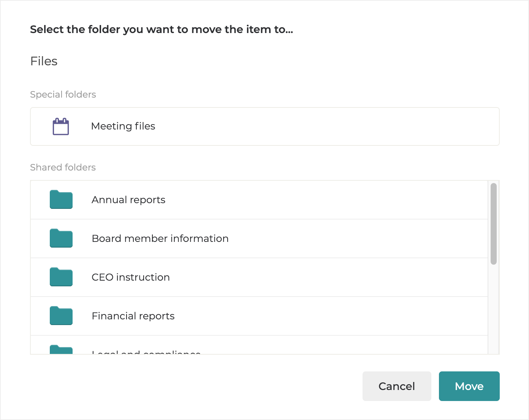Select the CEO instruction folder name
The image size is (529, 420).
point(131,278)
